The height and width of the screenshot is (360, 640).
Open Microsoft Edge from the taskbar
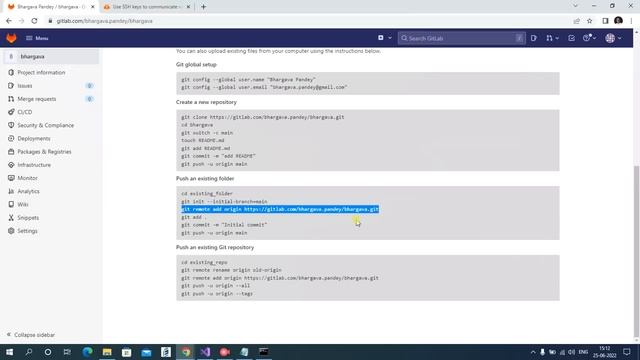pos(87,352)
